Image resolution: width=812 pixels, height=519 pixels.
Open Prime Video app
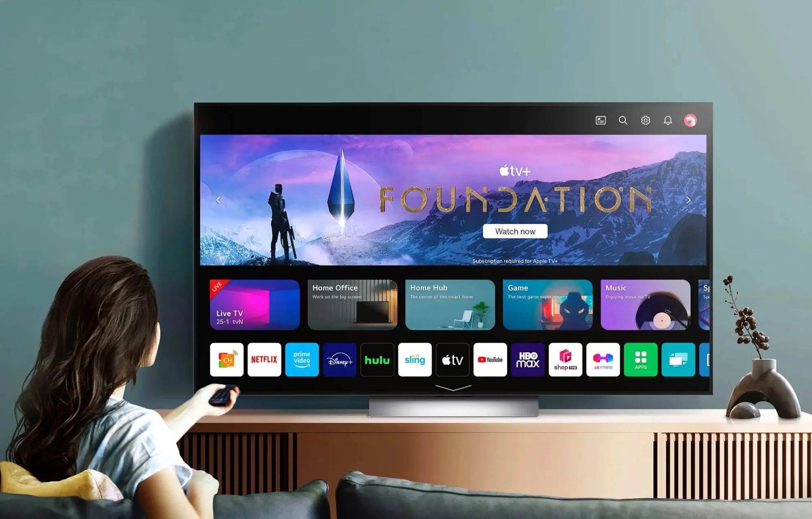(302, 360)
